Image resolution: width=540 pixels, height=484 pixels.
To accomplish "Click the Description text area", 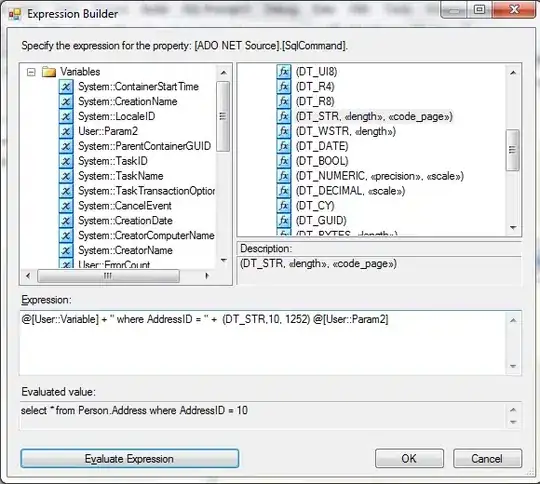I will click(x=379, y=270).
